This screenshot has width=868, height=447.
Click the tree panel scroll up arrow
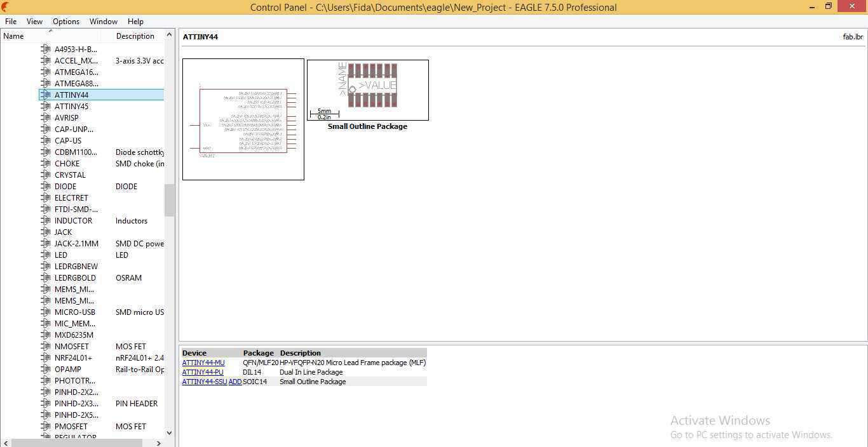[x=169, y=35]
